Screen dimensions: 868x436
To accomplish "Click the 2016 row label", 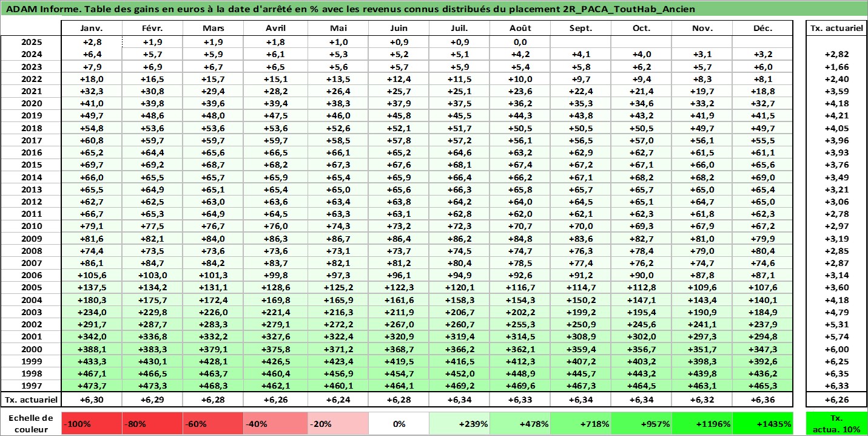I will click(31, 152).
